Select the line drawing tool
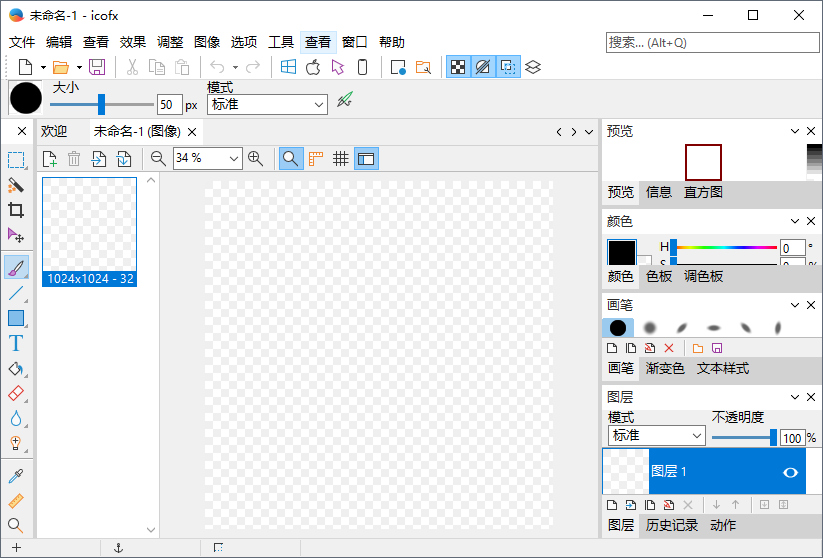 click(x=16, y=293)
